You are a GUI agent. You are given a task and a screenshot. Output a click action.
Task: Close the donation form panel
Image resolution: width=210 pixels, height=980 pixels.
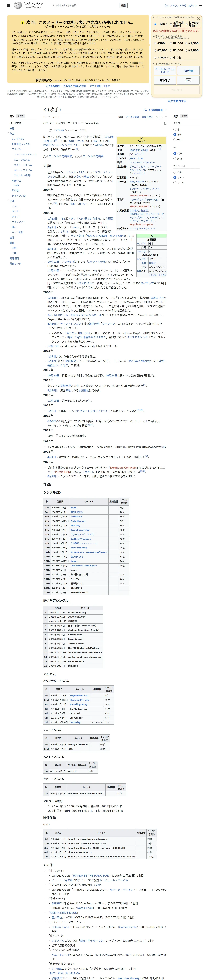pyautogui.click(x=198, y=18)
